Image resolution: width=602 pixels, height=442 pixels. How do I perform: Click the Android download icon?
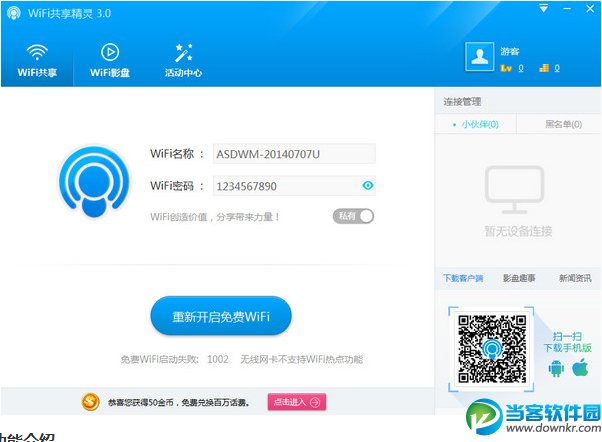556,368
